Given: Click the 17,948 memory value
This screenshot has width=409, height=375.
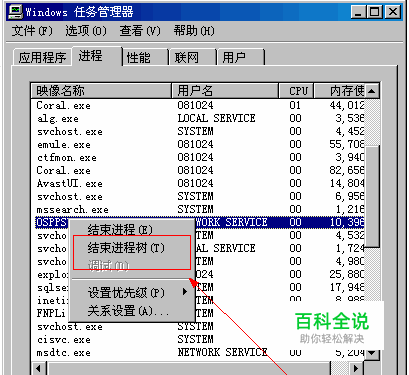Looking at the screenshot, I should [347, 287].
